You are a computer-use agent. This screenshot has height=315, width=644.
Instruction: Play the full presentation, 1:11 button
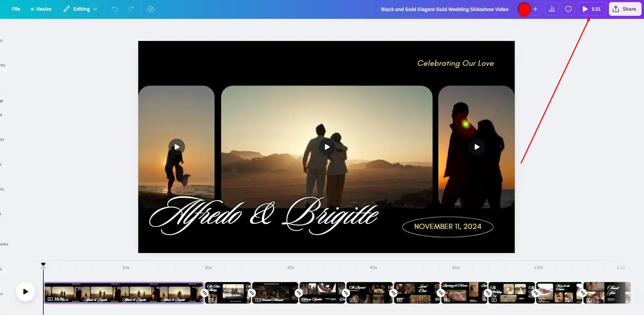pos(592,9)
